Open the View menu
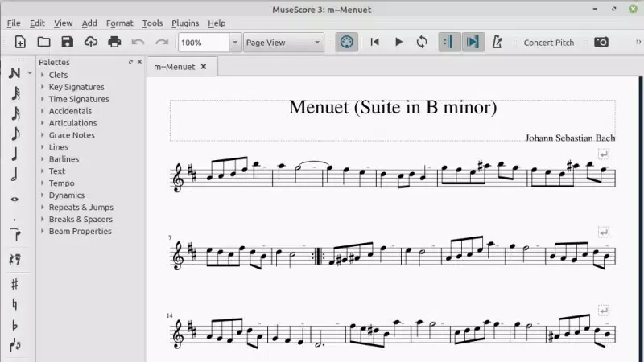Screen dimensions: 644x362 click(64, 23)
